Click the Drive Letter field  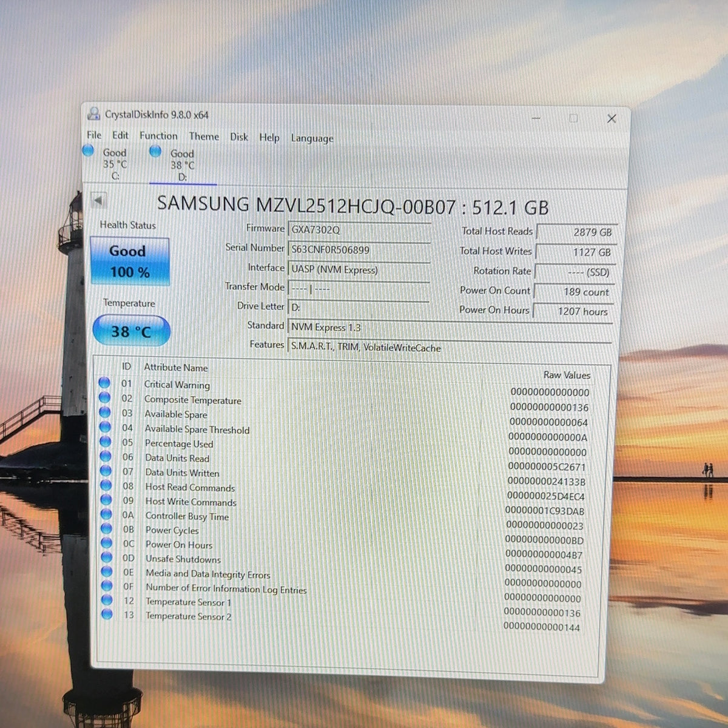click(x=359, y=308)
